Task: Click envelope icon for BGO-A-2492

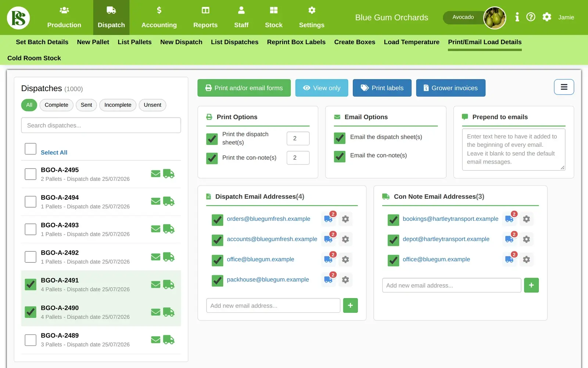Action: (x=156, y=257)
